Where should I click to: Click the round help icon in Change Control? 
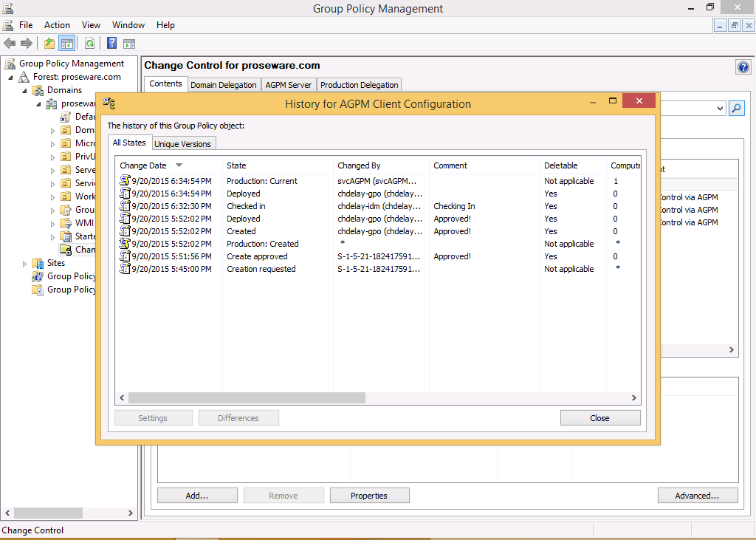coord(743,67)
